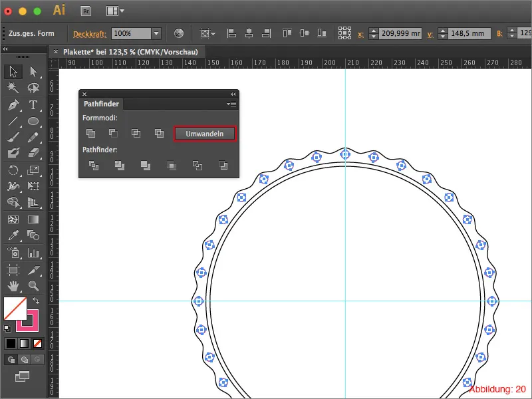The height and width of the screenshot is (399, 532).
Task: Select the Eyedropper tool
Action: (x=13, y=235)
